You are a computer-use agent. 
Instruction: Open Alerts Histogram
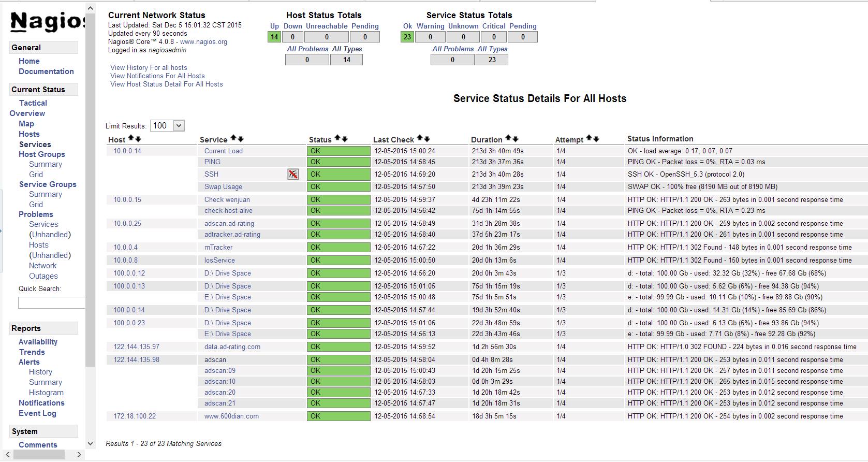click(46, 393)
